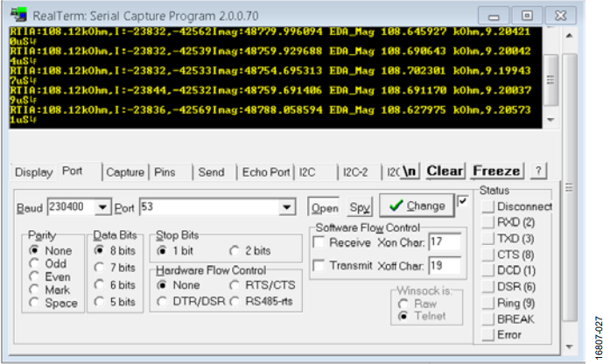Click the RXD (2) status indicator
Image resolution: width=603 pixels, height=364 pixels.
point(488,222)
